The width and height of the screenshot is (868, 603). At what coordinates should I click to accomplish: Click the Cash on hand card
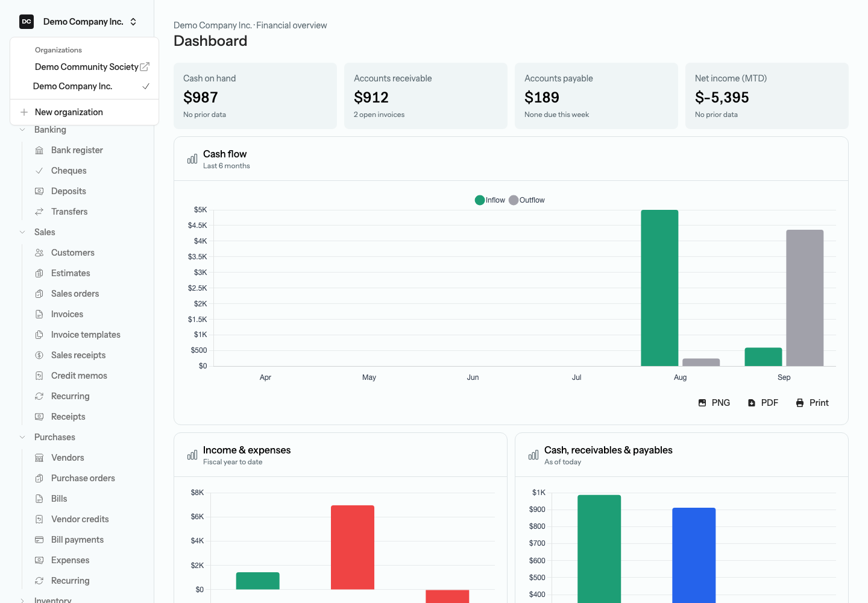255,96
